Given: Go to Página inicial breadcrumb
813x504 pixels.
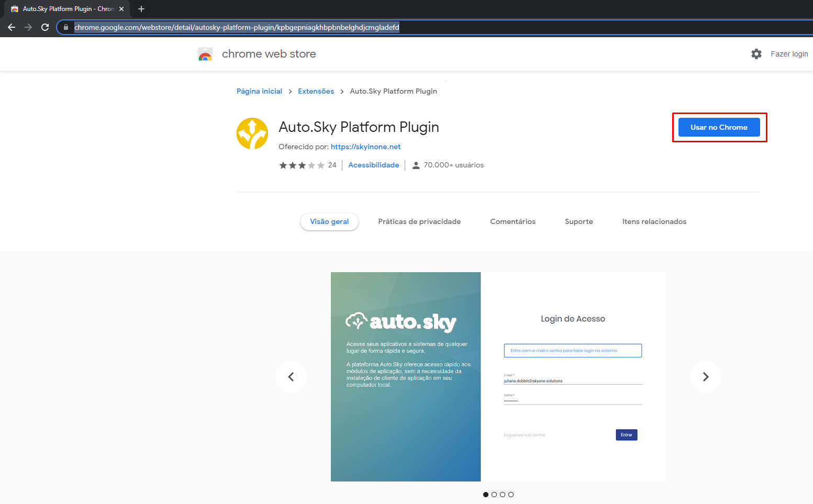Looking at the screenshot, I should 259,91.
